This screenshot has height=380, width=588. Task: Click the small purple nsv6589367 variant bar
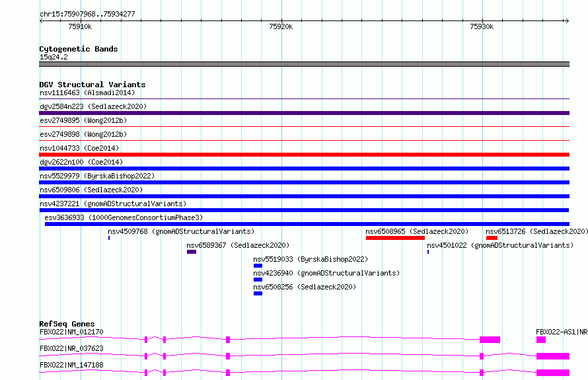192,252
